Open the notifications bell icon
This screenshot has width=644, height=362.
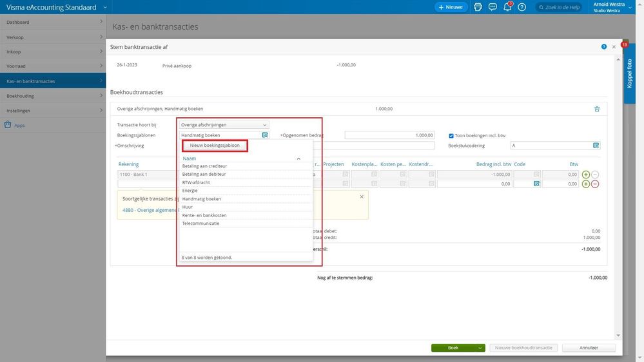pos(507,7)
